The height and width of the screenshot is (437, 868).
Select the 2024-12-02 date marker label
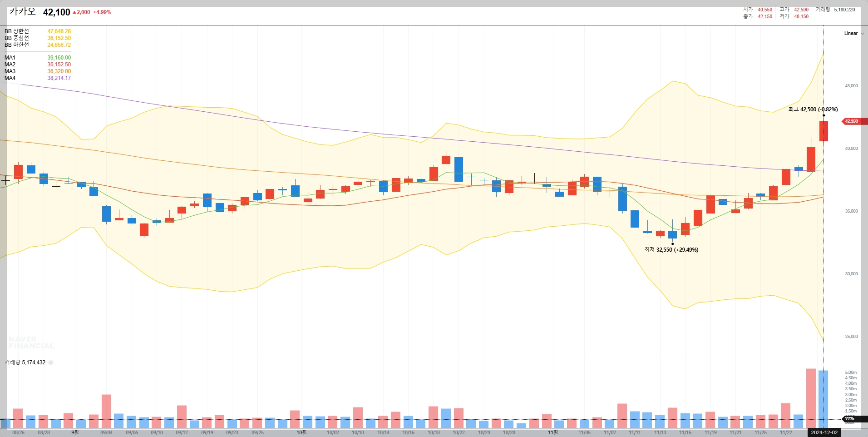[x=824, y=432]
